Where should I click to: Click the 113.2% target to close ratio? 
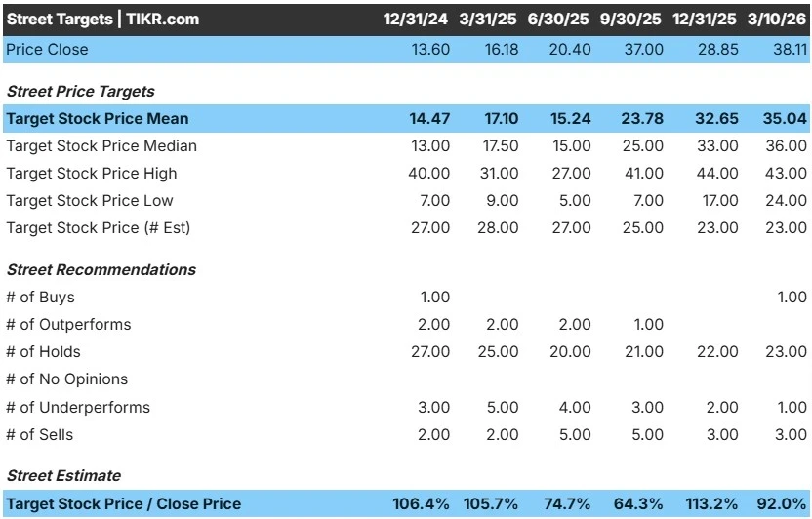pyautogui.click(x=711, y=503)
